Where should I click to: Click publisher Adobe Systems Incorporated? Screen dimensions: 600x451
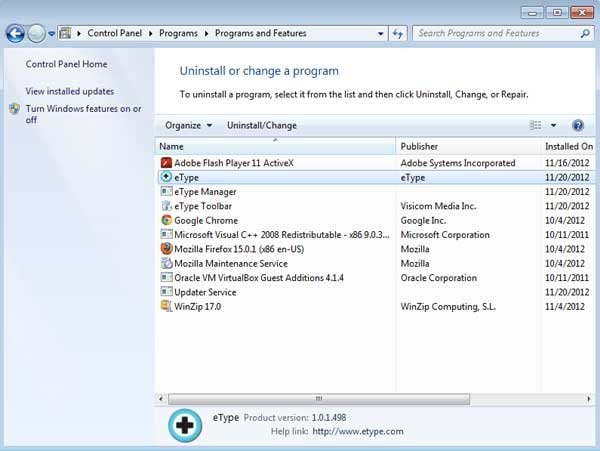(x=458, y=163)
